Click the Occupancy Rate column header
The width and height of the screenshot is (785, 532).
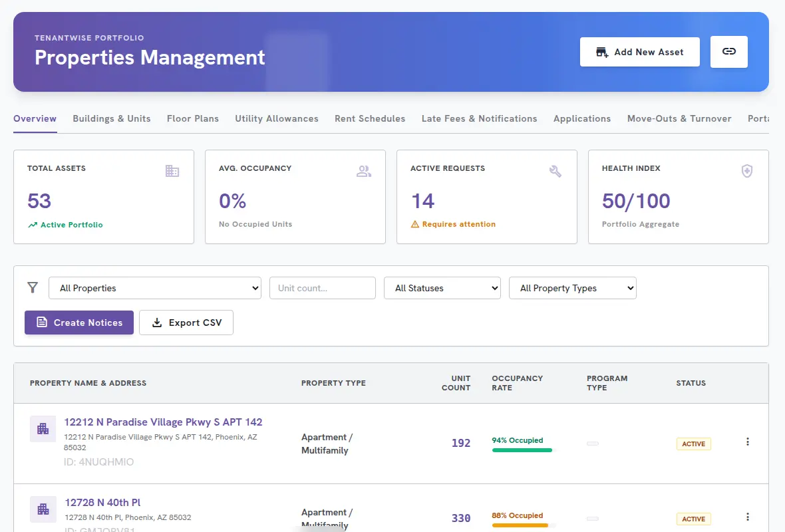click(517, 383)
